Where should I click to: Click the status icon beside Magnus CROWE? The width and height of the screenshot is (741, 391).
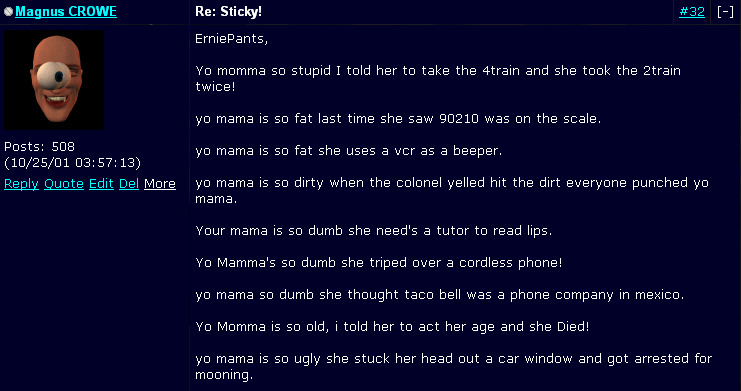tap(8, 12)
